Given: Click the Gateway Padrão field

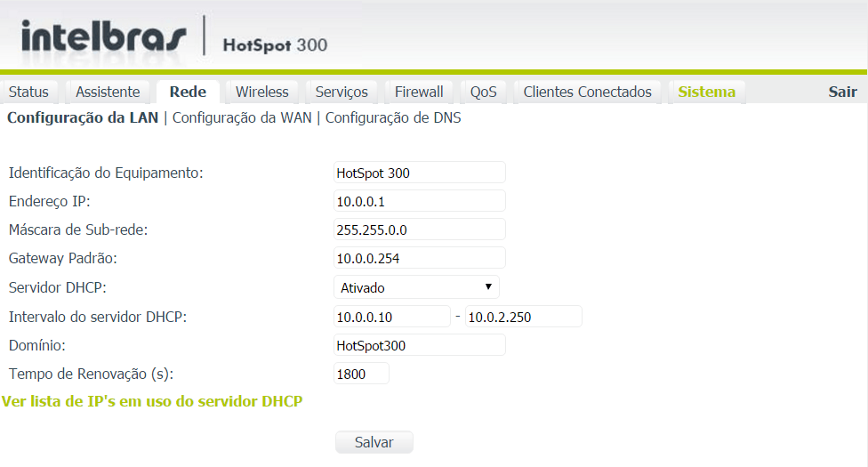Looking at the screenshot, I should point(420,258).
